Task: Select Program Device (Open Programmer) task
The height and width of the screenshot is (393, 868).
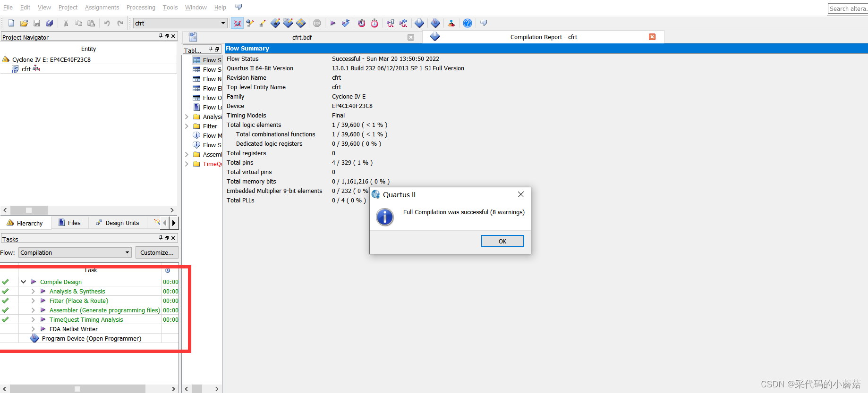Action: [91, 338]
